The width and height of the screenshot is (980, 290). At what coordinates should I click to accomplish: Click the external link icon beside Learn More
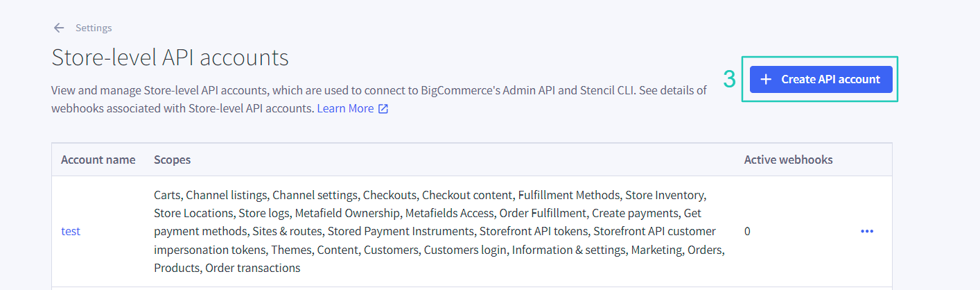[x=383, y=109]
